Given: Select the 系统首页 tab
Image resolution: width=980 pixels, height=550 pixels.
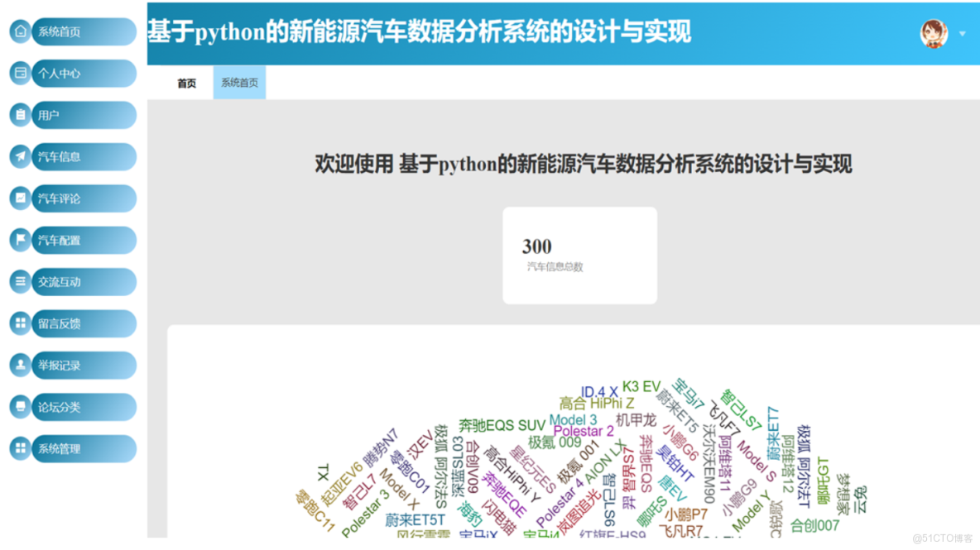Looking at the screenshot, I should [x=239, y=82].
